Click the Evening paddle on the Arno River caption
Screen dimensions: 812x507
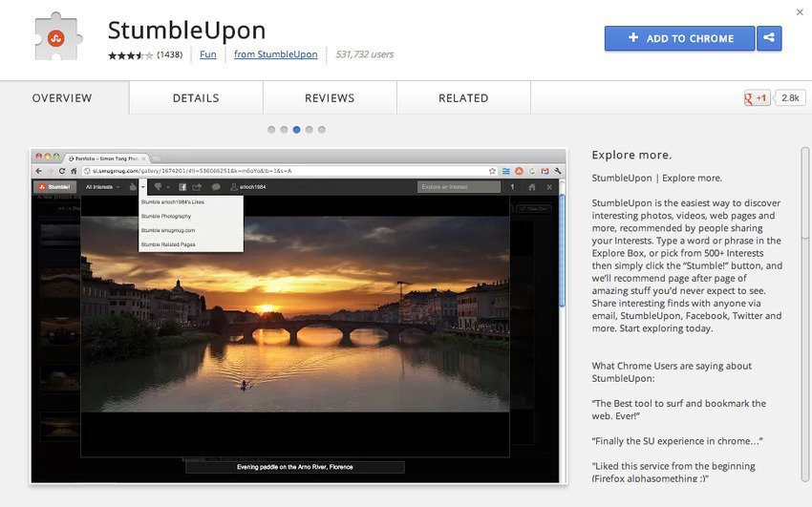tap(295, 467)
